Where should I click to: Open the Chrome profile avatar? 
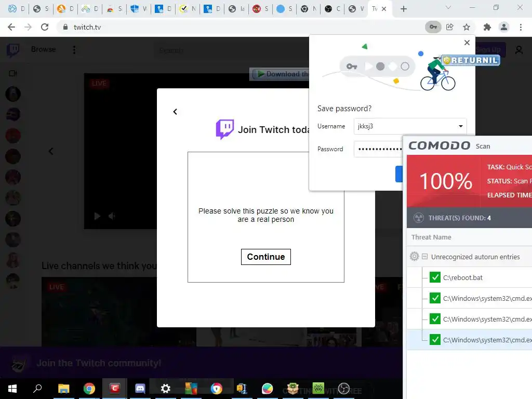(504, 27)
